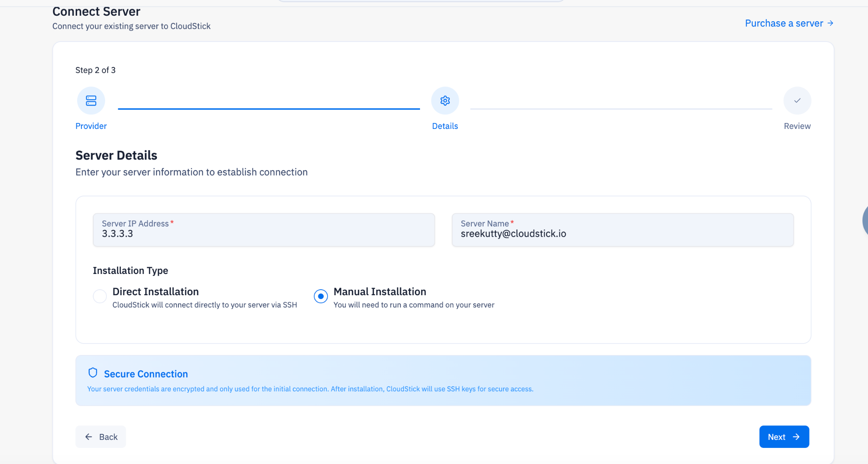This screenshot has width=868, height=464.
Task: Click the Details step gear icon
Action: pyautogui.click(x=445, y=101)
